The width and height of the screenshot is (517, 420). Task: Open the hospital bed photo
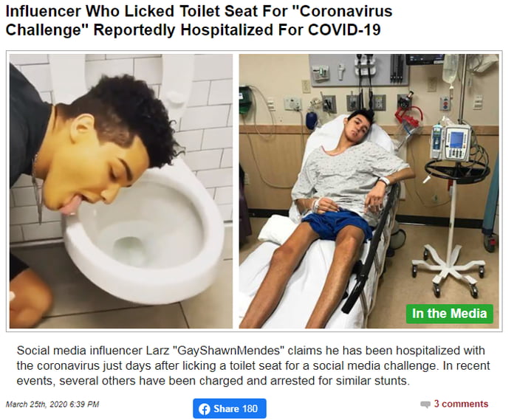click(x=369, y=191)
